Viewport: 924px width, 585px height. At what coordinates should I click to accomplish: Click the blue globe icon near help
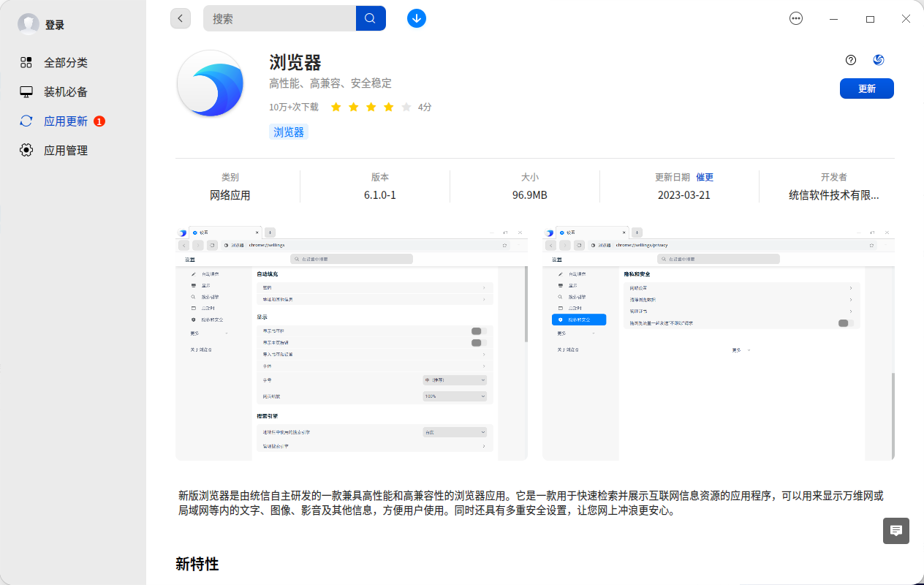click(x=878, y=59)
